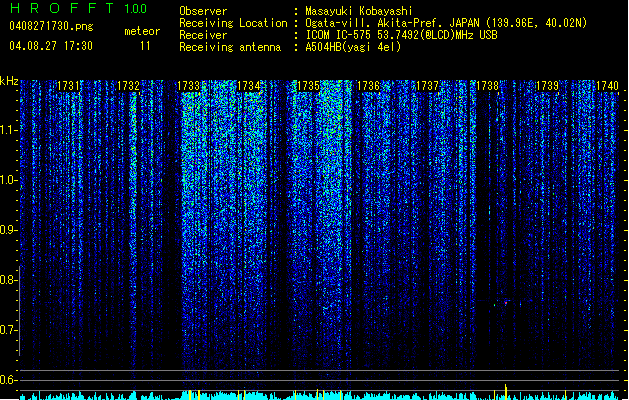Select the filename 0408271730.png
Image resolution: width=629 pixels, height=400 pixels.
coord(51,26)
